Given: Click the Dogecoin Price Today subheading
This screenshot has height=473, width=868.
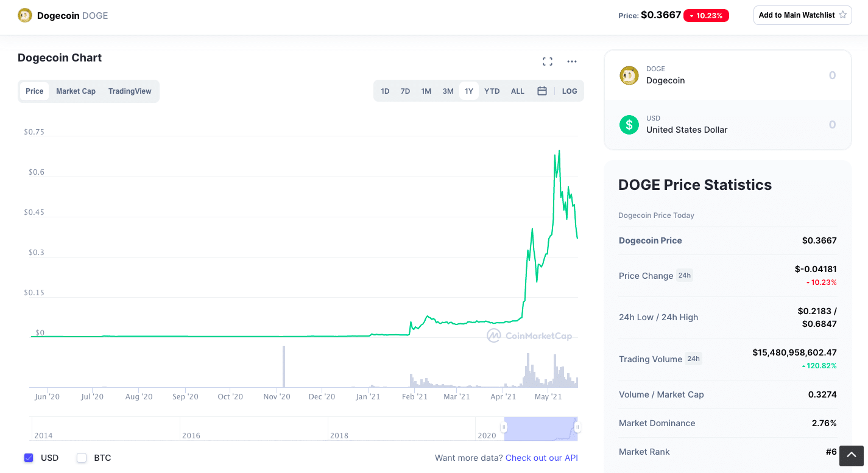Looking at the screenshot, I should [656, 215].
